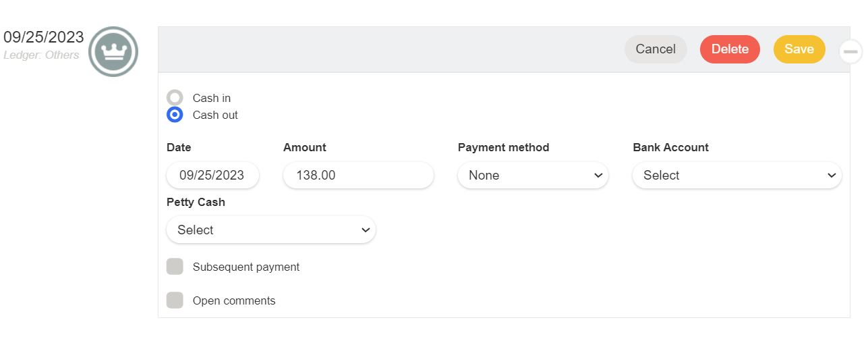Select the Cash in radio button
This screenshot has width=868, height=341.
coord(175,98)
